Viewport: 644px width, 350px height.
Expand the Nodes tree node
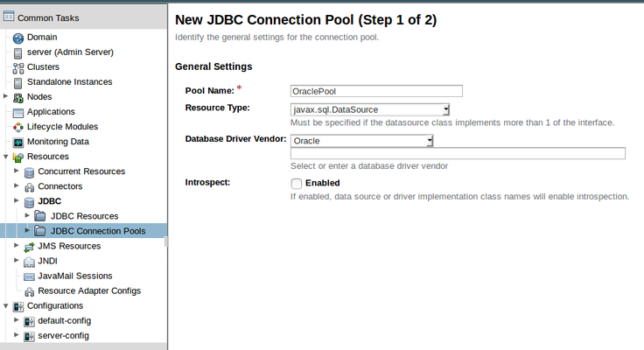pos(6,96)
